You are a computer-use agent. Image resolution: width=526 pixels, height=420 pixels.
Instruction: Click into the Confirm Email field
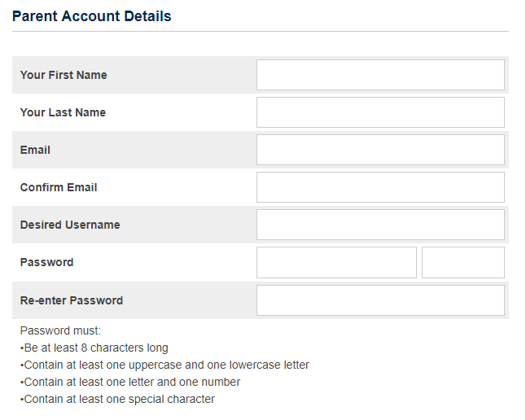pos(380,187)
